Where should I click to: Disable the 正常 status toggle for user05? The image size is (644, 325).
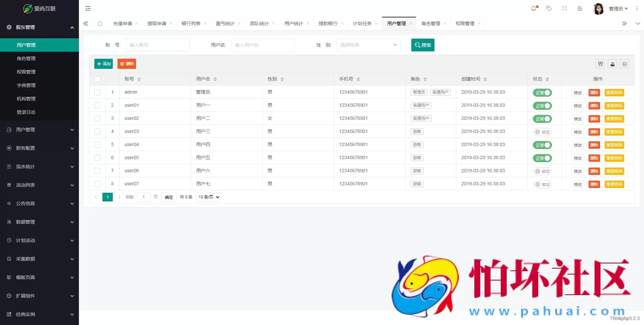point(542,158)
